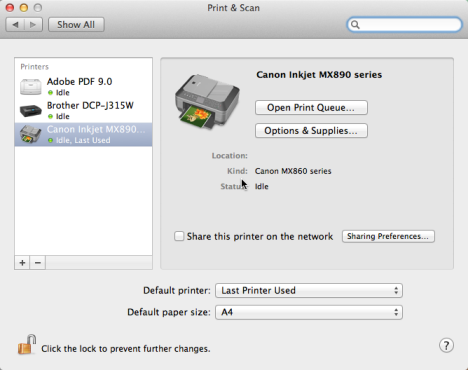Click the Adobe PDF printer icon
Image resolution: width=468 pixels, height=370 pixels.
pos(31,86)
